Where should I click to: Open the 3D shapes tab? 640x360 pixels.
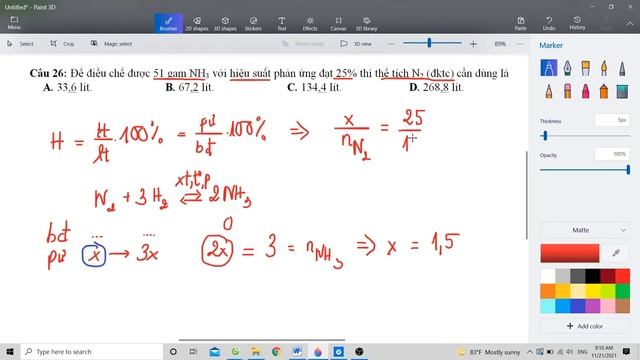(225, 23)
